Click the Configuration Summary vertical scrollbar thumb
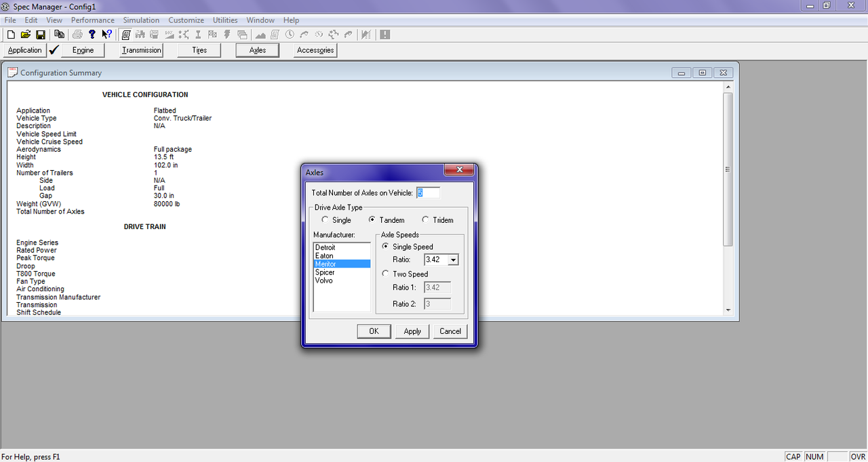The width and height of the screenshot is (868, 462). coord(728,169)
